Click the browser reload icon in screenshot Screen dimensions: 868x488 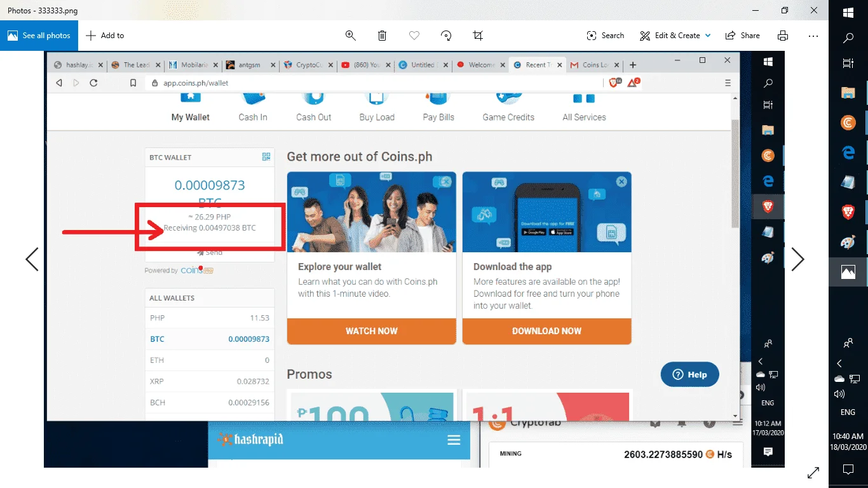[x=93, y=83]
